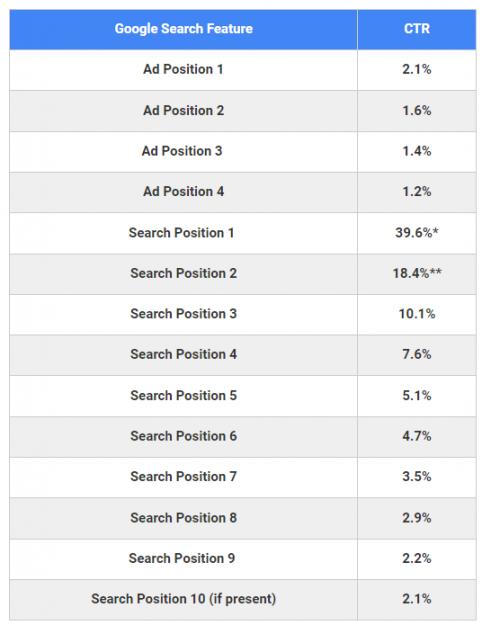
Task: Select the 4.7% CTR value
Action: (417, 436)
